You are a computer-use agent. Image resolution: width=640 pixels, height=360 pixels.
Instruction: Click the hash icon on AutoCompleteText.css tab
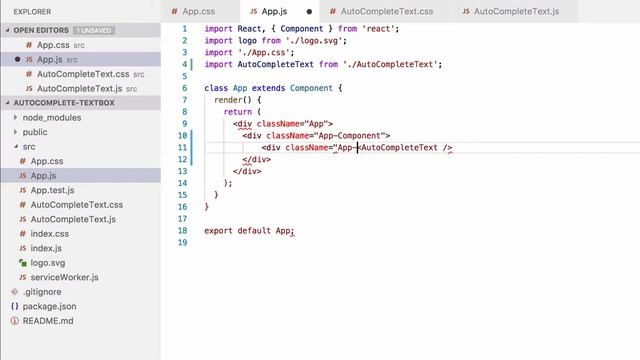333,11
